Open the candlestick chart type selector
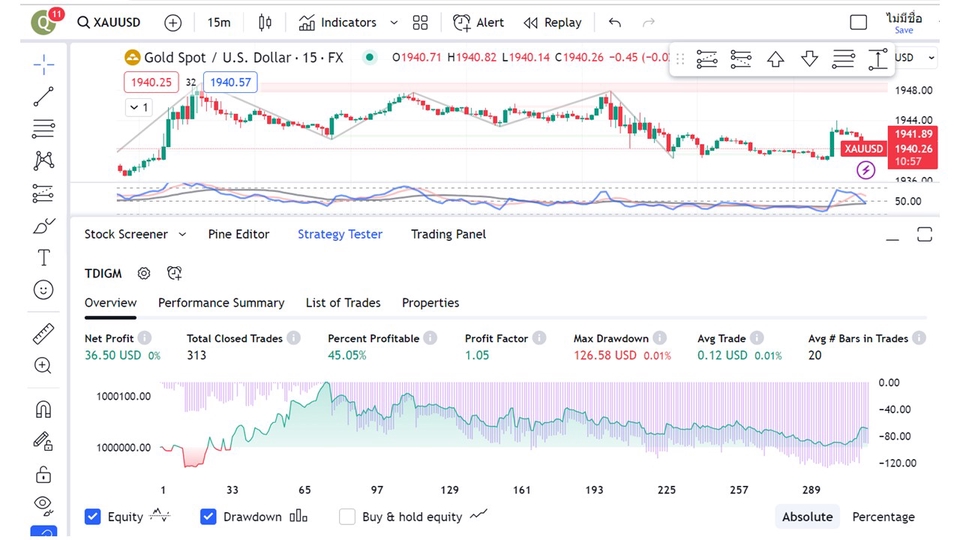This screenshot has width=960, height=540. [264, 23]
